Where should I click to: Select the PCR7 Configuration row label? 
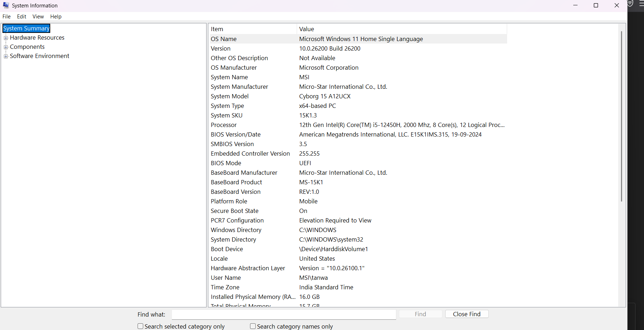click(237, 220)
